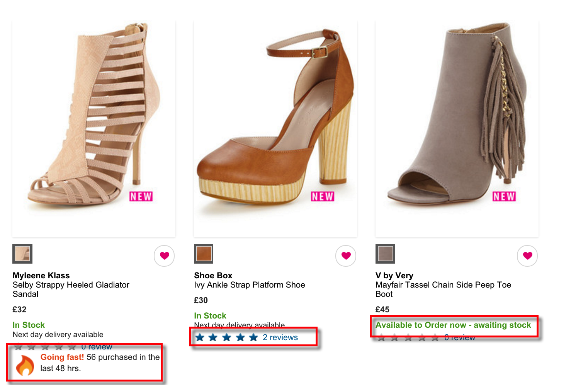
Task: Select the beige color swatch
Action: tap(22, 254)
